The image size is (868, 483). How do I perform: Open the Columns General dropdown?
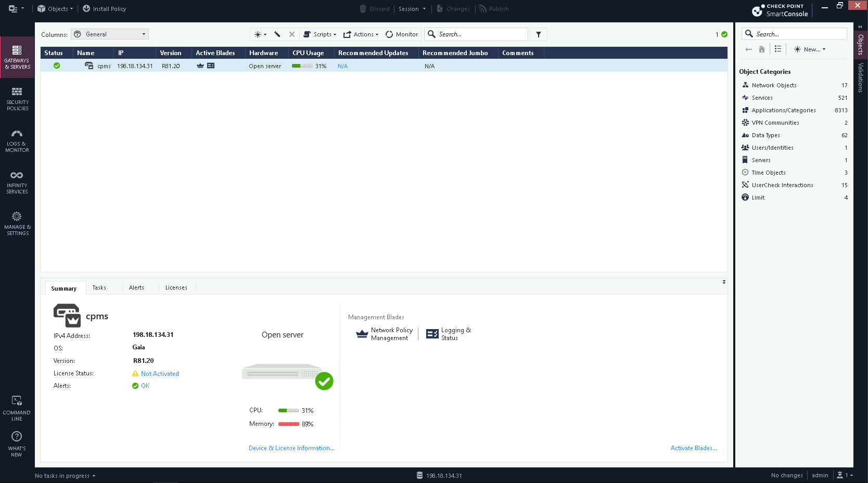pos(110,34)
